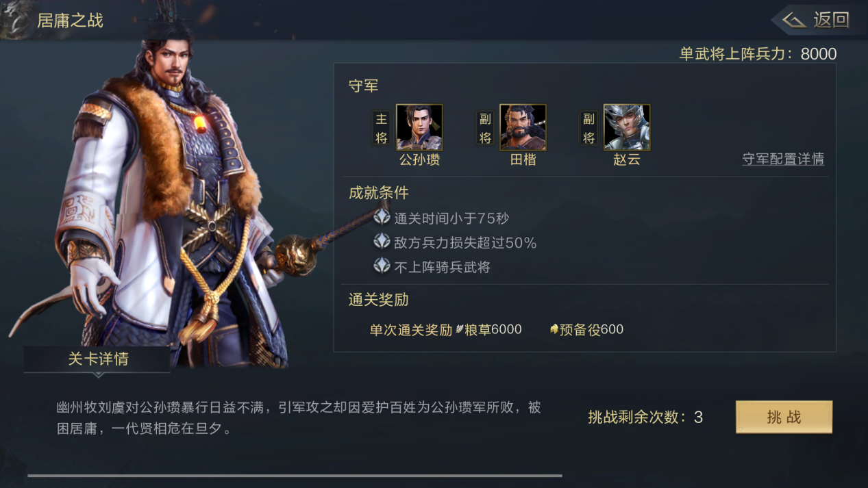Click the 主将 label badge

point(382,128)
